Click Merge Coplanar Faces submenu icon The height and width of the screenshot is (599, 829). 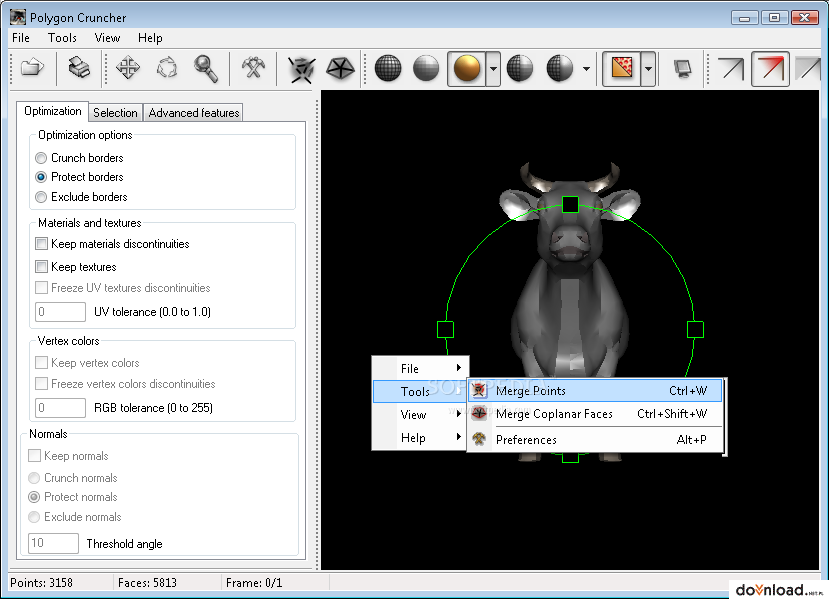click(479, 413)
